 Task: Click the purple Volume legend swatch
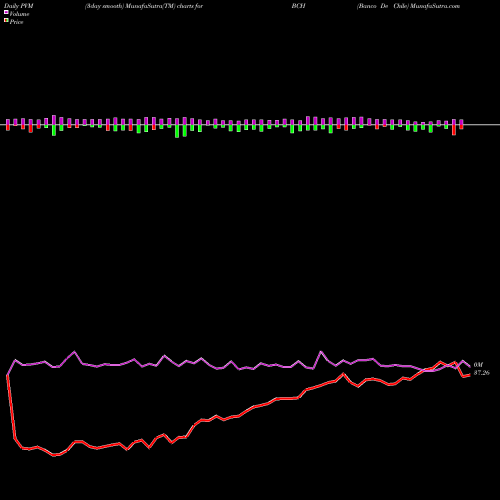click(6, 13)
